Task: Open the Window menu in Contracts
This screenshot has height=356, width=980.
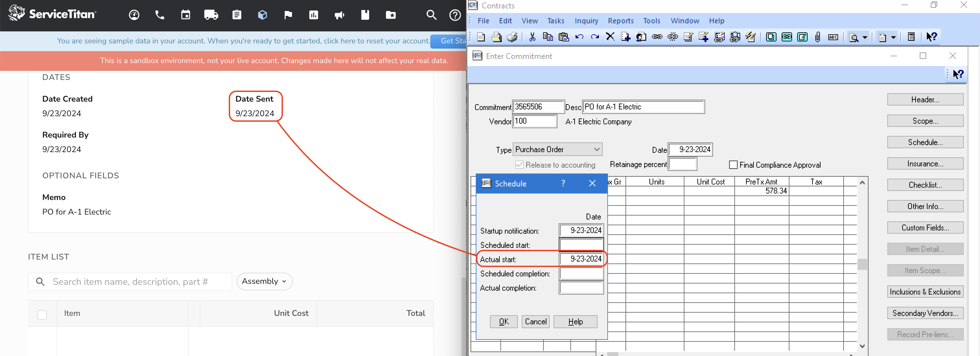Action: coord(685,21)
